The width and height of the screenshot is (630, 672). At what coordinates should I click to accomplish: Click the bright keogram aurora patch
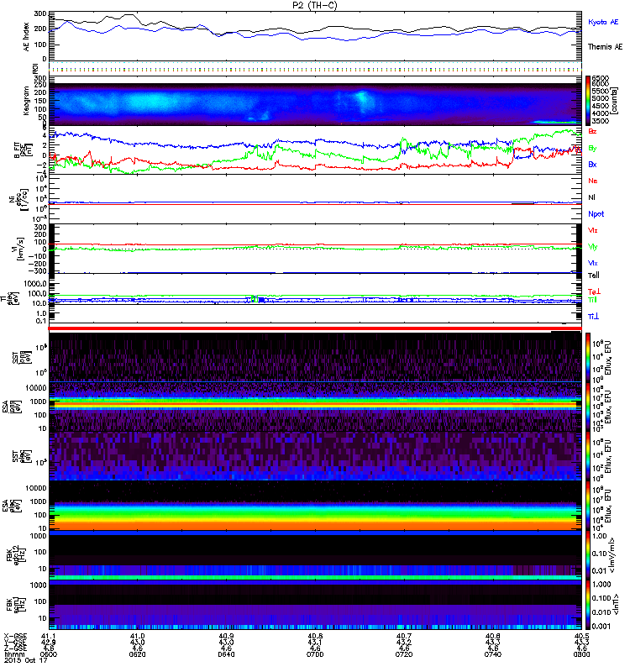[363, 101]
